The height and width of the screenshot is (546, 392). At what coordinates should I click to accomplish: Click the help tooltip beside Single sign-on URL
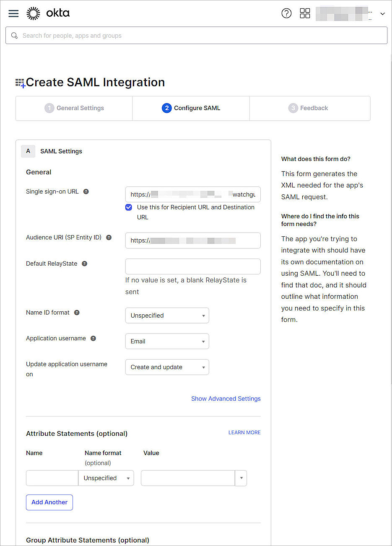[x=86, y=191]
